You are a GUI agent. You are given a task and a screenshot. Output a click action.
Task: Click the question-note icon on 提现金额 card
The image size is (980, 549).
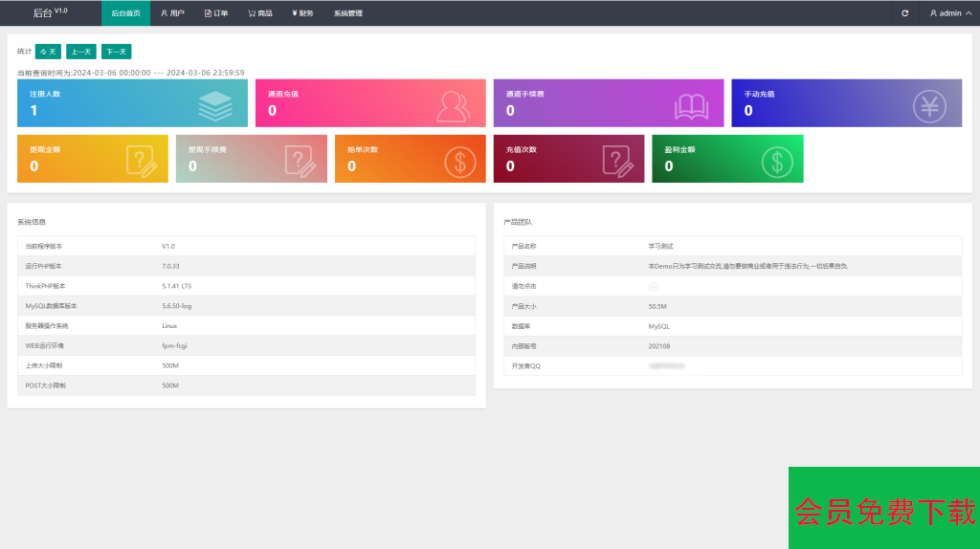pyautogui.click(x=142, y=161)
